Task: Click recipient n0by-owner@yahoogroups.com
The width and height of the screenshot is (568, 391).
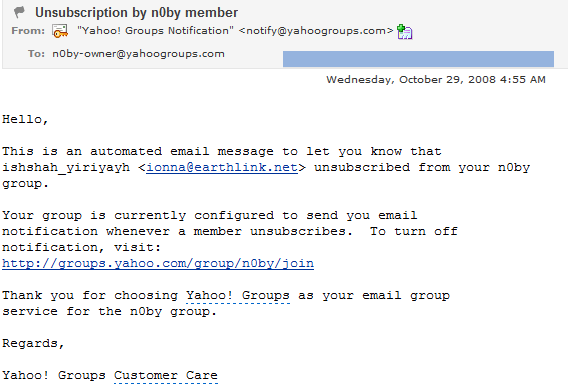Action: tap(138, 54)
